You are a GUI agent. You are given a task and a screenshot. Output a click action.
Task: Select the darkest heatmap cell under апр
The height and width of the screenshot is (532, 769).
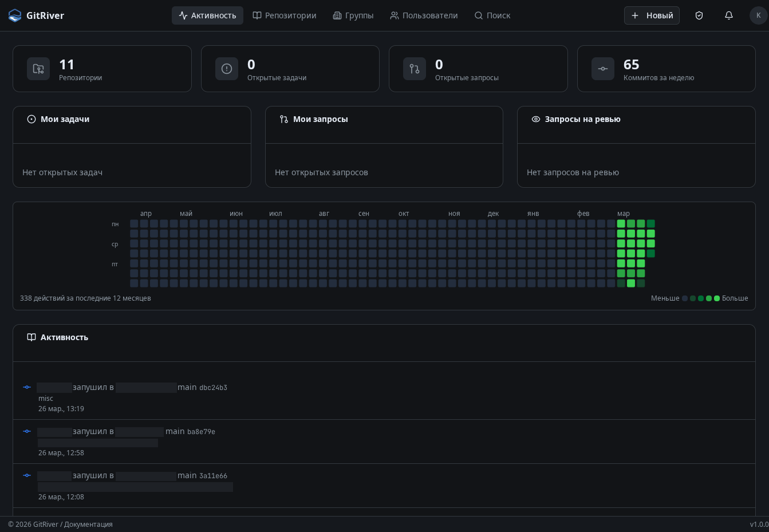[144, 223]
